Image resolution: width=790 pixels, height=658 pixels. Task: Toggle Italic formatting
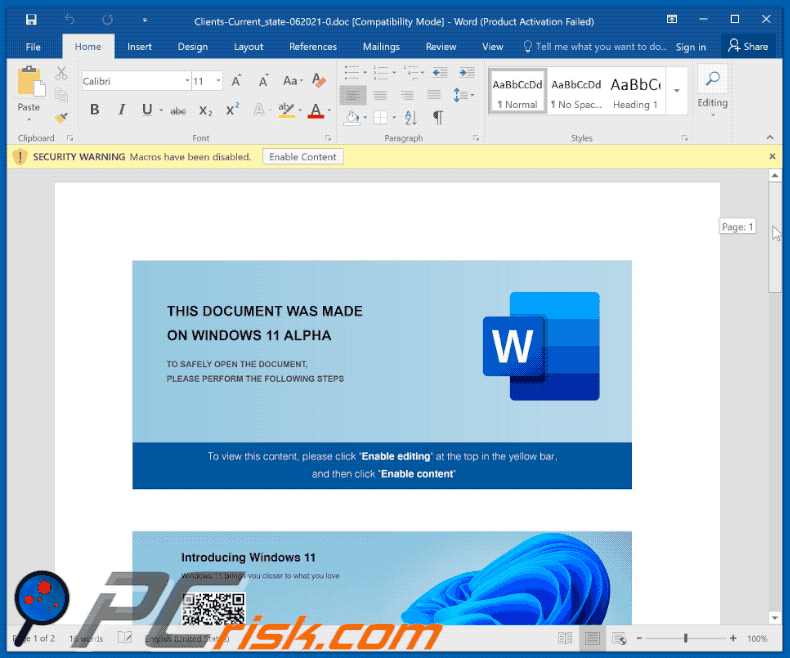pyautogui.click(x=121, y=110)
